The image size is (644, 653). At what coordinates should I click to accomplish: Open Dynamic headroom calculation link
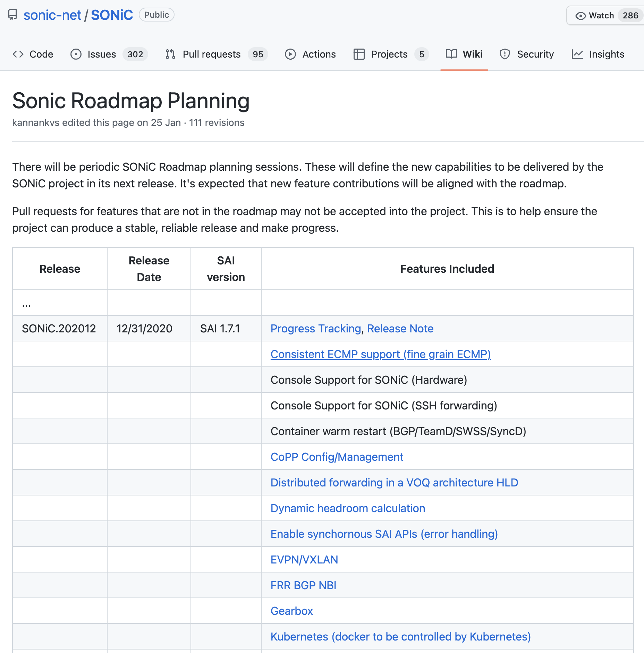(348, 508)
